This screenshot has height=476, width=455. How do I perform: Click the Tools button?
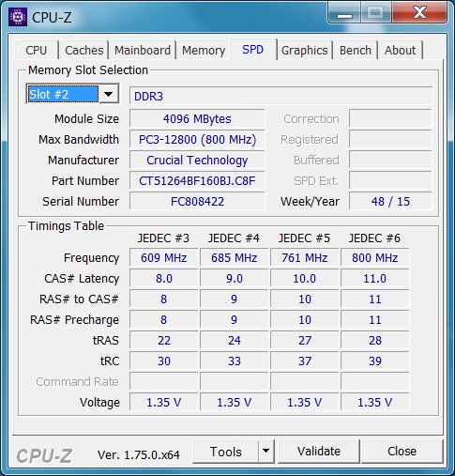[x=225, y=452]
